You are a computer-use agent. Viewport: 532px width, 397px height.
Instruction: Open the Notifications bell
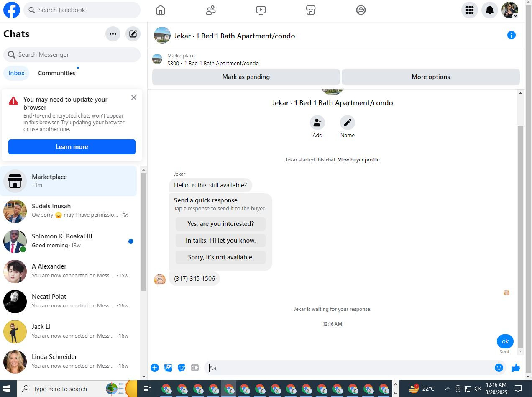[x=490, y=10]
